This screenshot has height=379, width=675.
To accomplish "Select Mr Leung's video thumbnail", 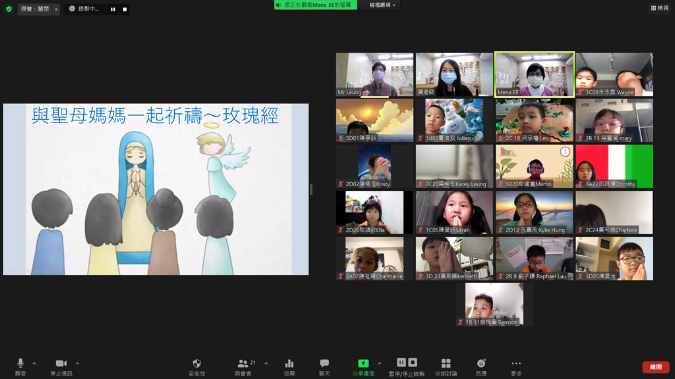I will click(x=375, y=75).
